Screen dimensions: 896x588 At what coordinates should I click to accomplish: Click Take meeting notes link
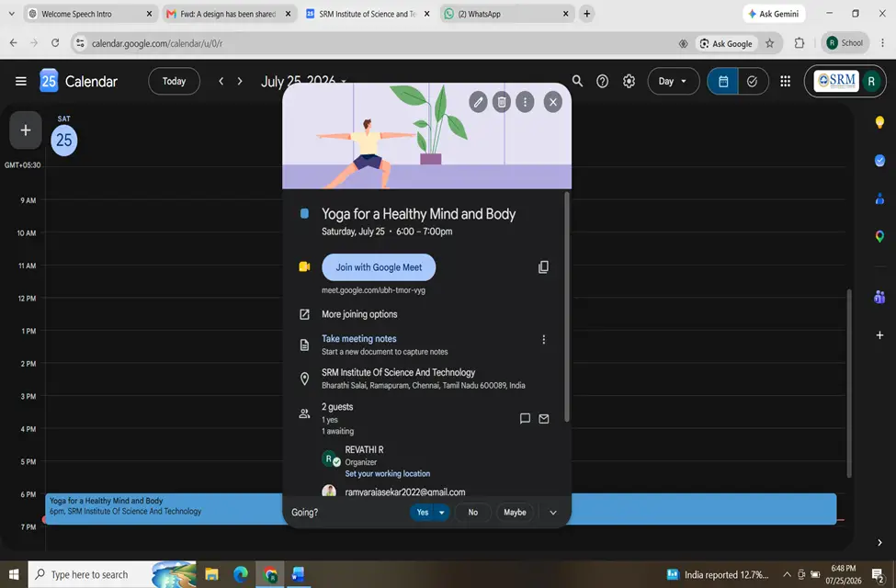[x=358, y=338]
